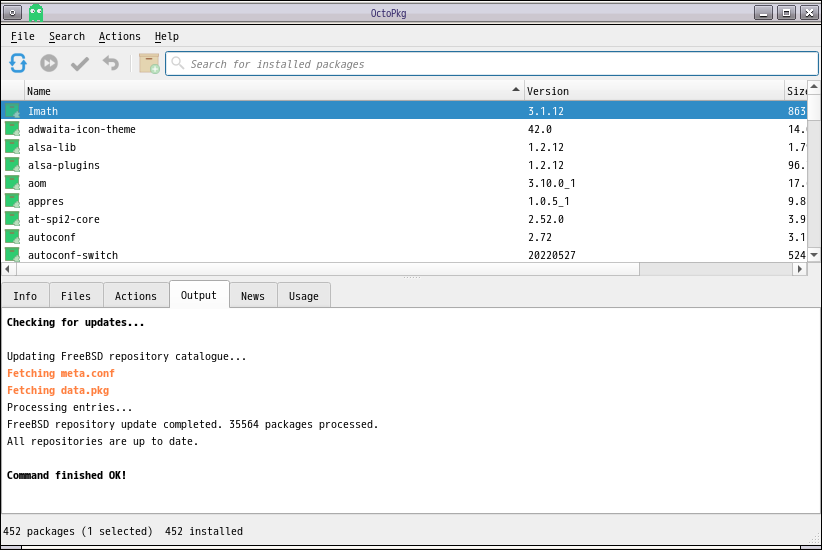Click the horizontal scrollbar under package list

click(320, 269)
